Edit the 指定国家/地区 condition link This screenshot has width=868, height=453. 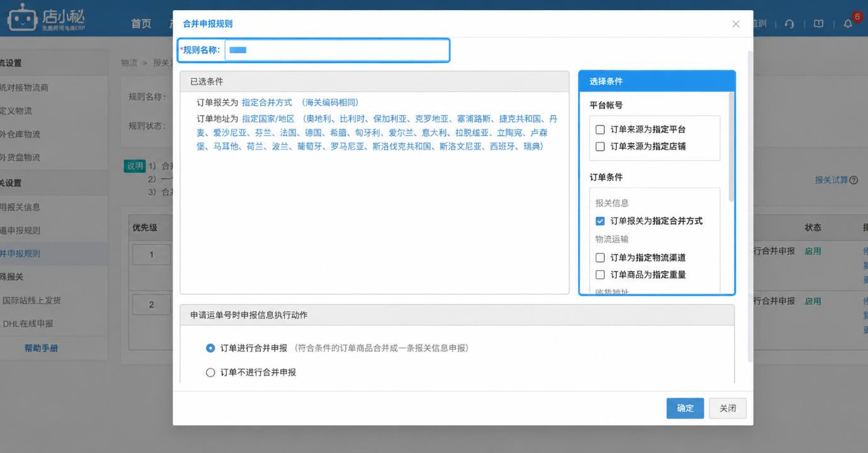point(268,118)
